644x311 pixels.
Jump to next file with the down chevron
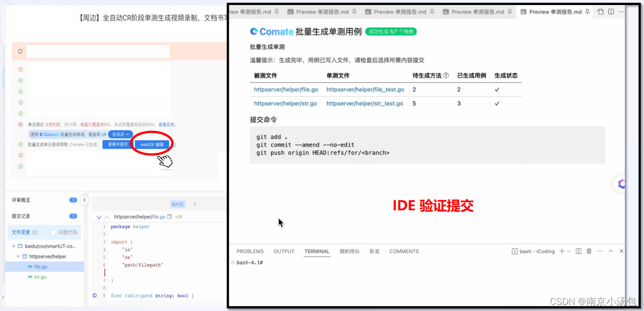tap(99, 217)
